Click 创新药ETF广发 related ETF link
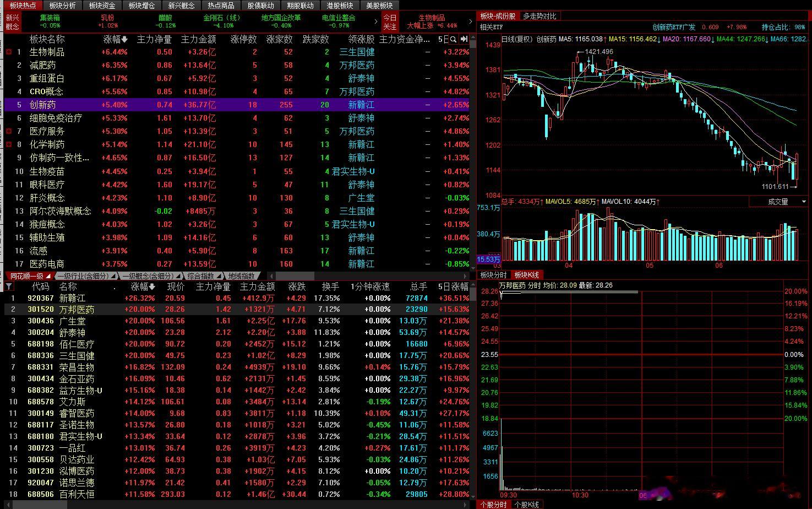 (x=674, y=27)
